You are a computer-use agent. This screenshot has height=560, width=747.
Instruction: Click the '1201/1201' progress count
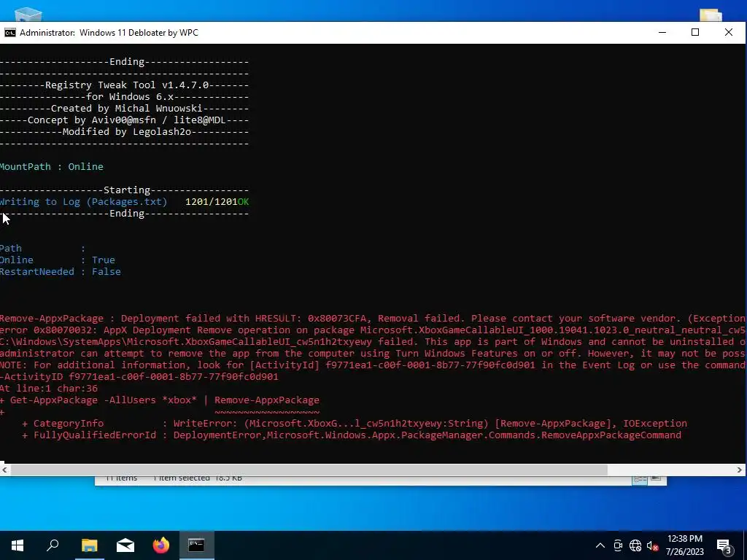(211, 202)
